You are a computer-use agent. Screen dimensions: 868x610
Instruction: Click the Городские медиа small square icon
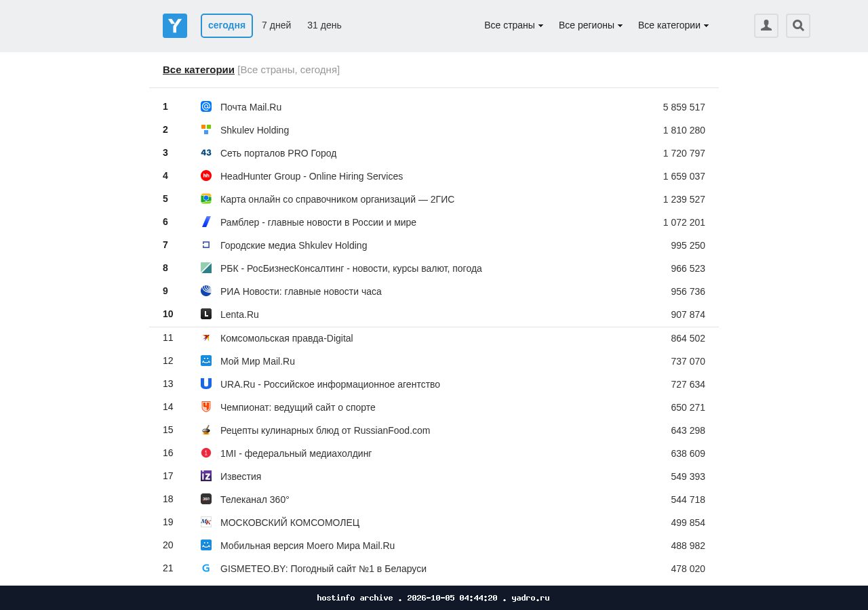point(206,245)
